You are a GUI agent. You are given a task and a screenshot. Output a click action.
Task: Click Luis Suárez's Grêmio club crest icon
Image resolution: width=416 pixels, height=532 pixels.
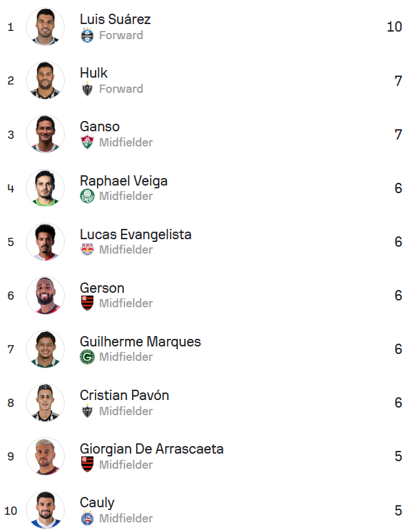pos(87,36)
